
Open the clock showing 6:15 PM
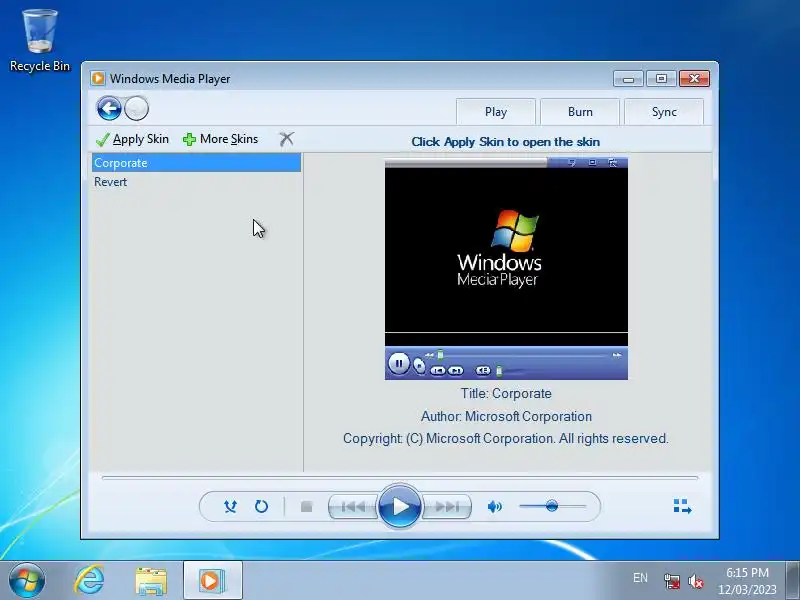tap(747, 581)
